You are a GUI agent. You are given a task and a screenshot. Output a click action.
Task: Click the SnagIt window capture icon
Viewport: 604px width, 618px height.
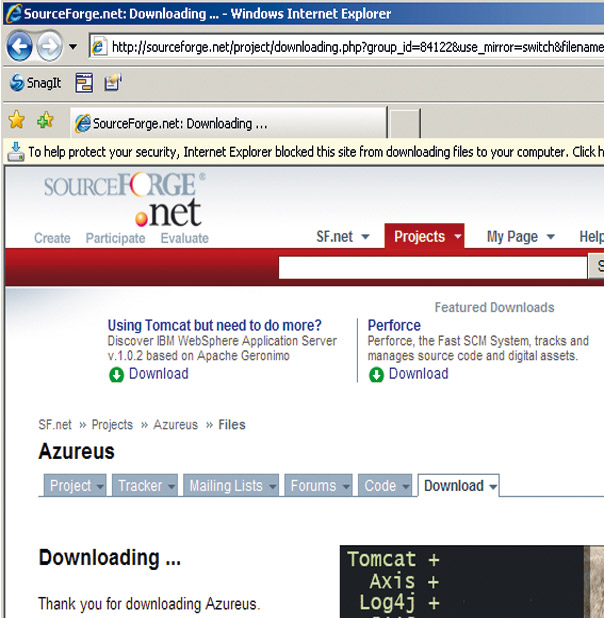pos(84,84)
